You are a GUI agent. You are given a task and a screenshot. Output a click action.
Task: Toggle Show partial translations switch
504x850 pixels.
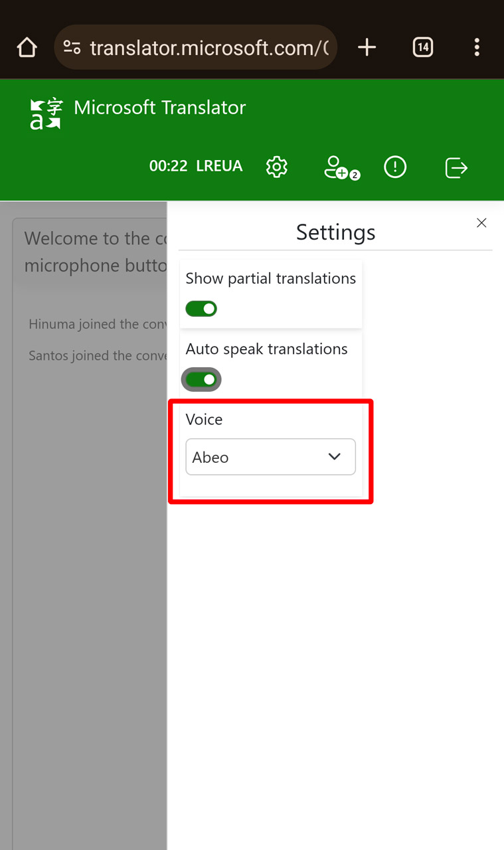[x=201, y=309]
